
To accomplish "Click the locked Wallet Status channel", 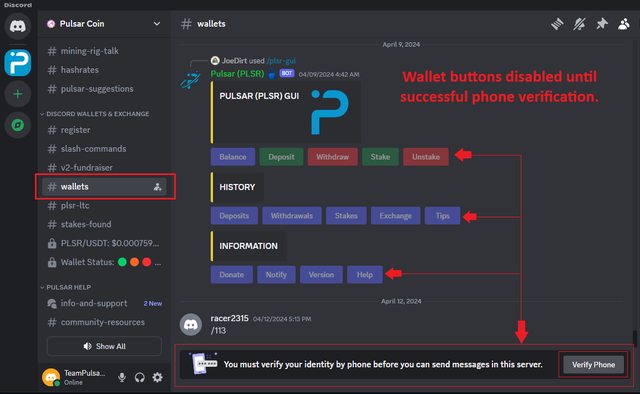I will [x=104, y=262].
